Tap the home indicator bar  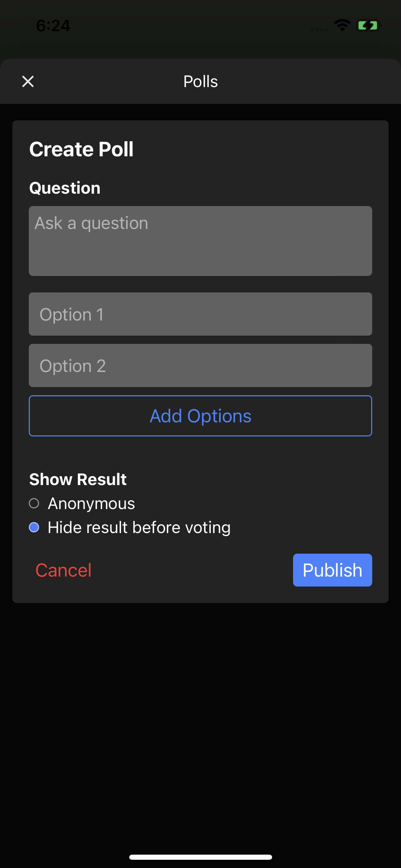point(200,857)
